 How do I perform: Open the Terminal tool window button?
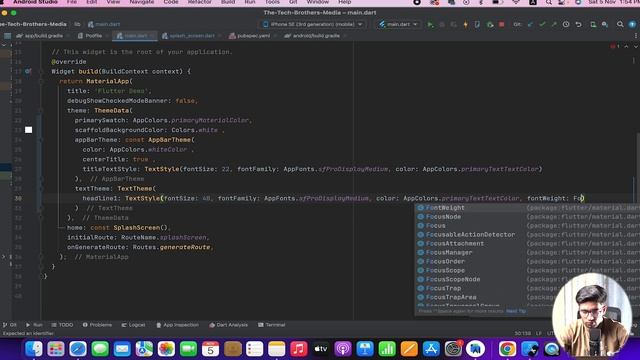(x=271, y=325)
